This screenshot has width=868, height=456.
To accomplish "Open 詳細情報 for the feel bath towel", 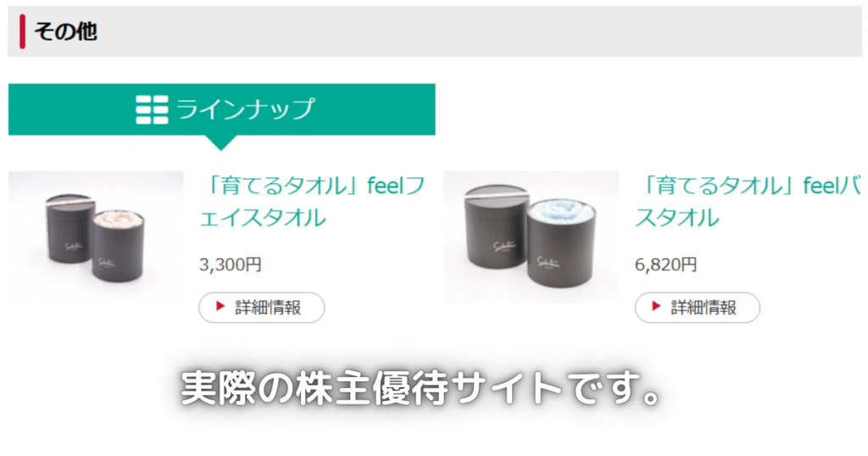I will point(698,308).
